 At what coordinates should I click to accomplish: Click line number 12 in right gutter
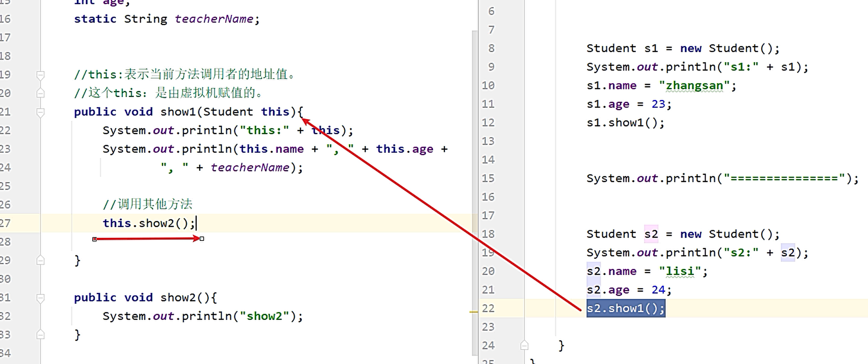coord(488,123)
